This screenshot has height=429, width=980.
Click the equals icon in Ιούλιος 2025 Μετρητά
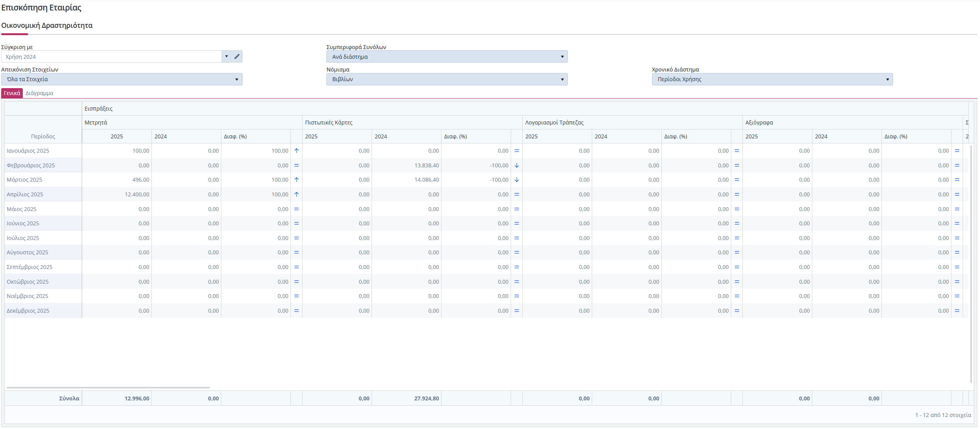coord(296,238)
